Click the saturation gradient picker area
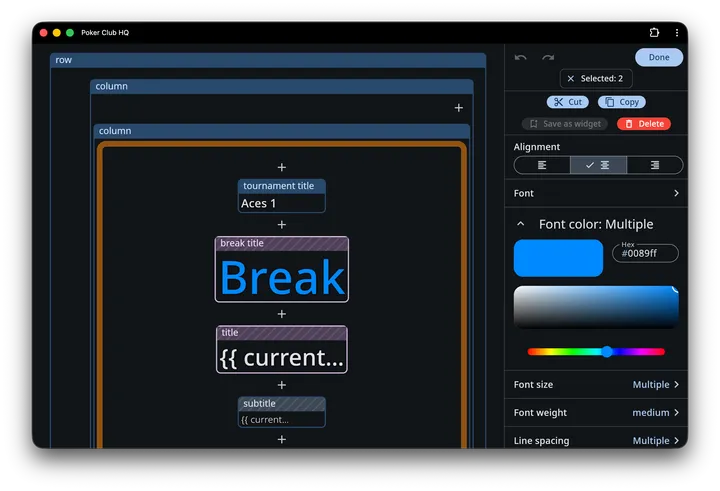720x491 pixels. [596, 306]
